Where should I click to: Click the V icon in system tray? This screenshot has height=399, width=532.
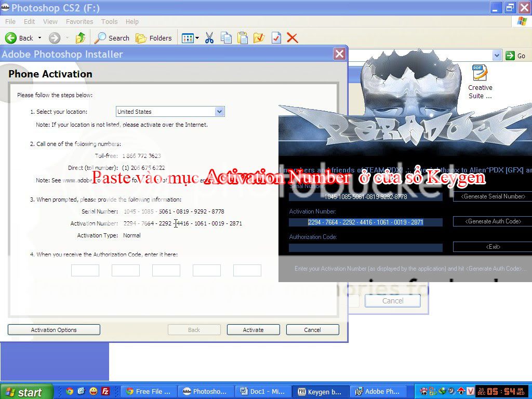coord(470,391)
